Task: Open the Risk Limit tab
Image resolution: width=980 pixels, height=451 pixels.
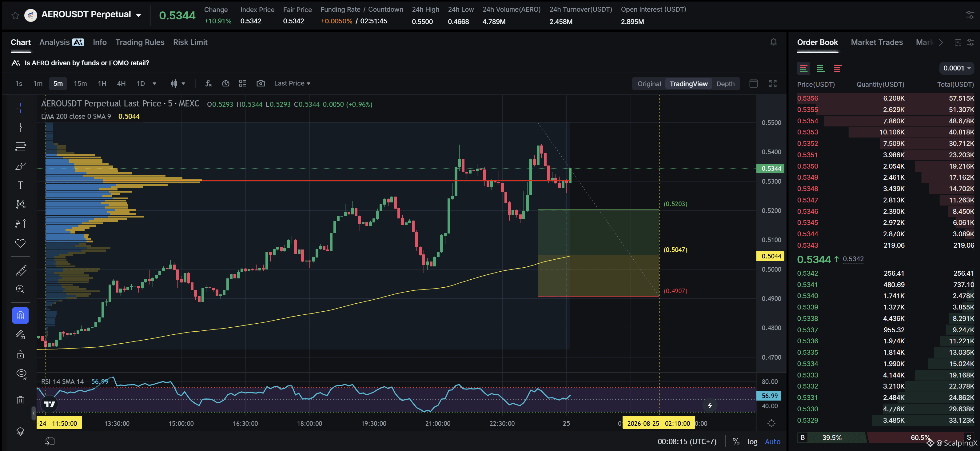Action: 190,42
